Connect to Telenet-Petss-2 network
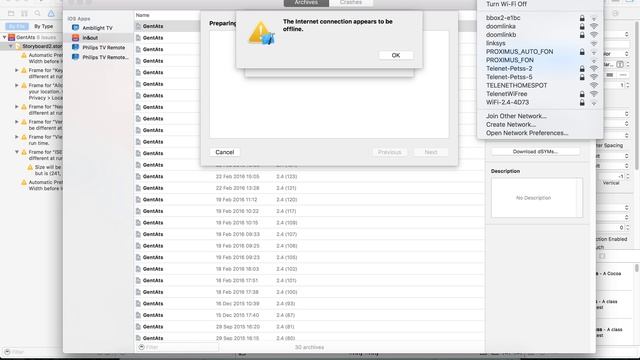 click(x=540, y=69)
